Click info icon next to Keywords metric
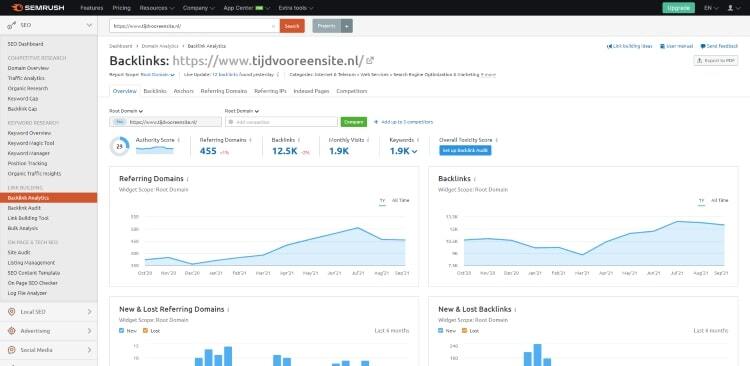The width and height of the screenshot is (750, 366). (418, 140)
